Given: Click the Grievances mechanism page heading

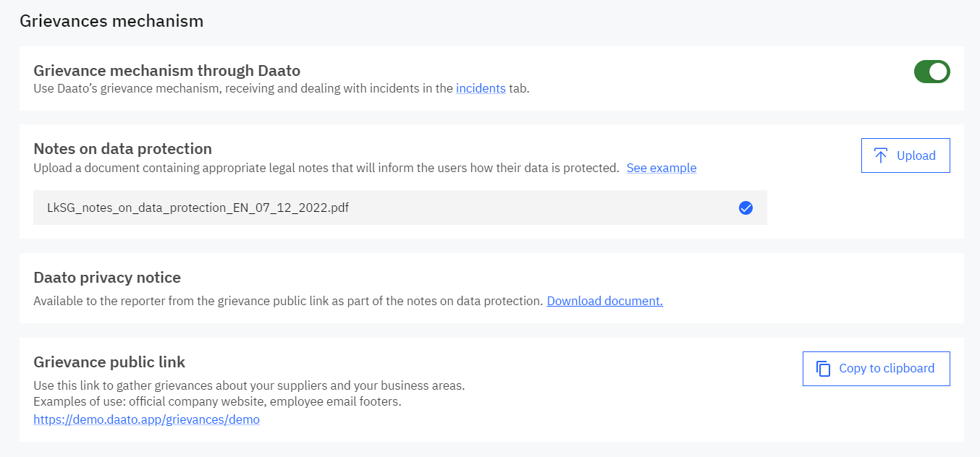Looking at the screenshot, I should click(x=111, y=21).
